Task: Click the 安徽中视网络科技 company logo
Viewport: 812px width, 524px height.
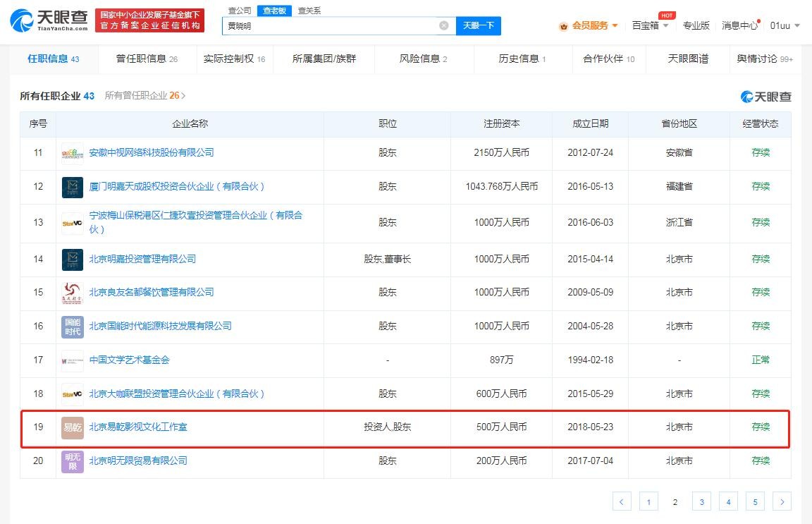Action: point(73,153)
